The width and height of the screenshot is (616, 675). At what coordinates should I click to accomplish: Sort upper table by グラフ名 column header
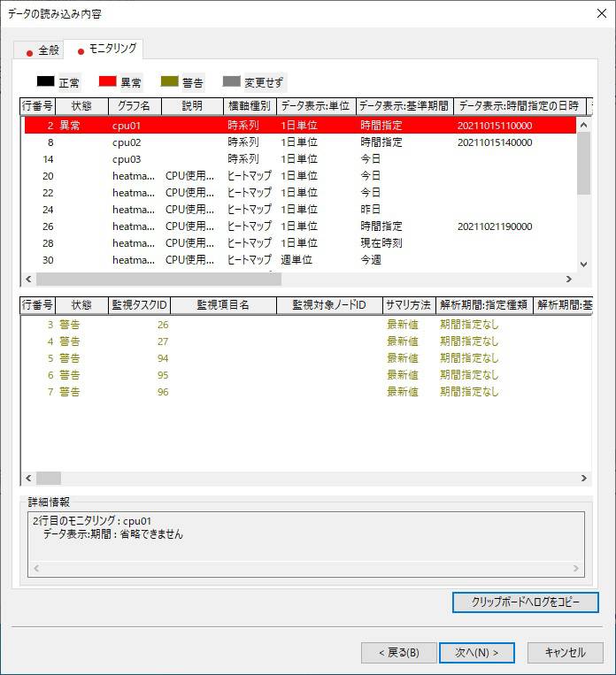pyautogui.click(x=135, y=106)
